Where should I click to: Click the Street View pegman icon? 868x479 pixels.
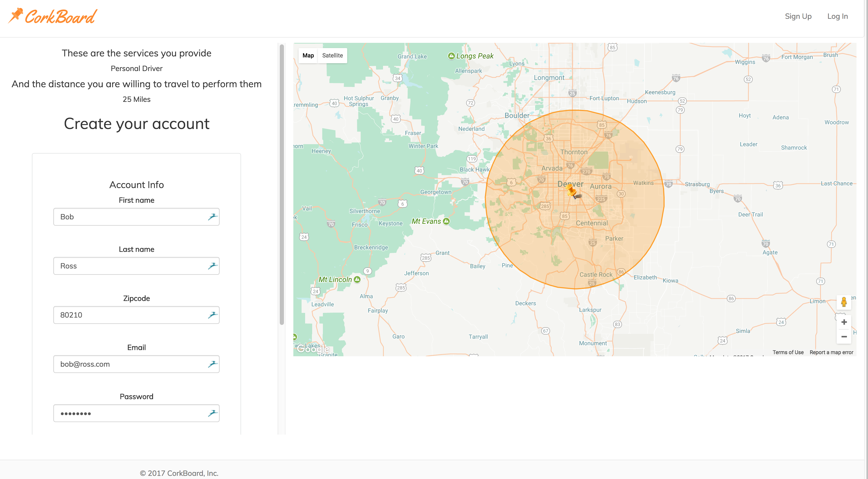844,302
